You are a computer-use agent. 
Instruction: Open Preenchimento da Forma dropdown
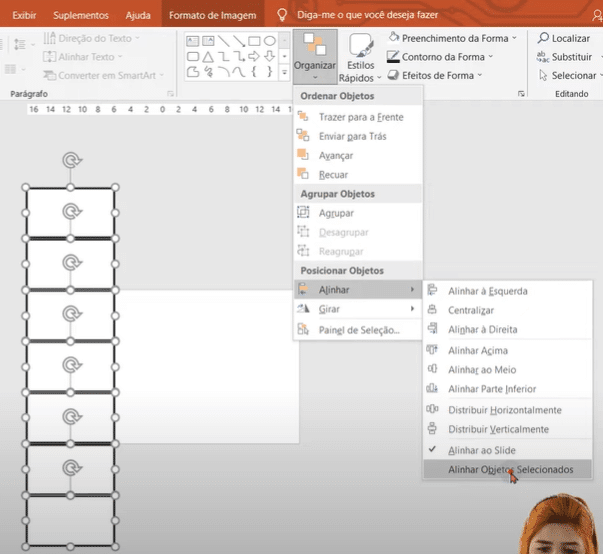[452, 38]
